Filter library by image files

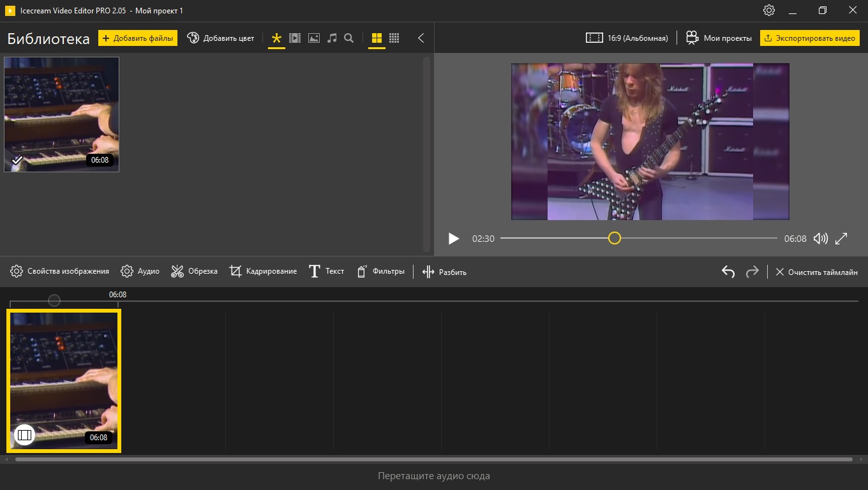313,38
